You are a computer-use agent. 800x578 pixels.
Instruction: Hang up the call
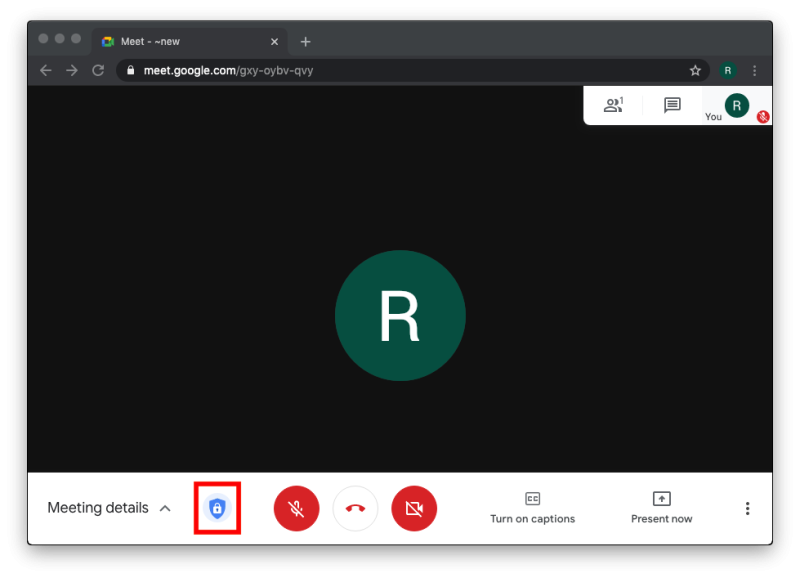(x=355, y=508)
